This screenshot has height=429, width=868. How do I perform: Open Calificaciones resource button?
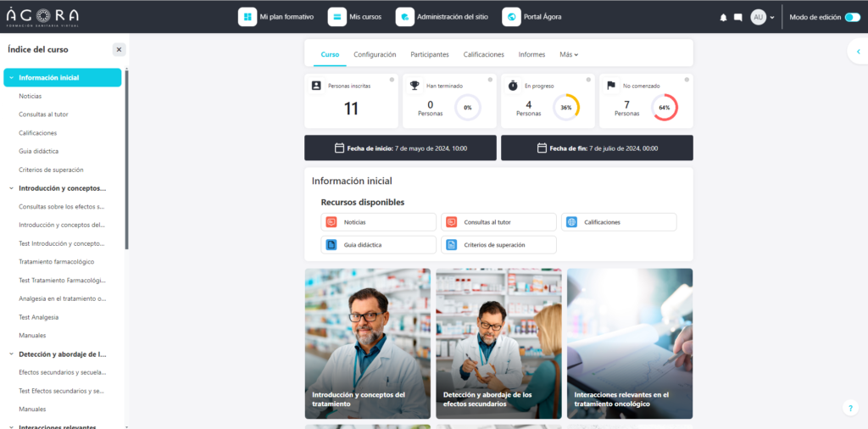pos(619,222)
